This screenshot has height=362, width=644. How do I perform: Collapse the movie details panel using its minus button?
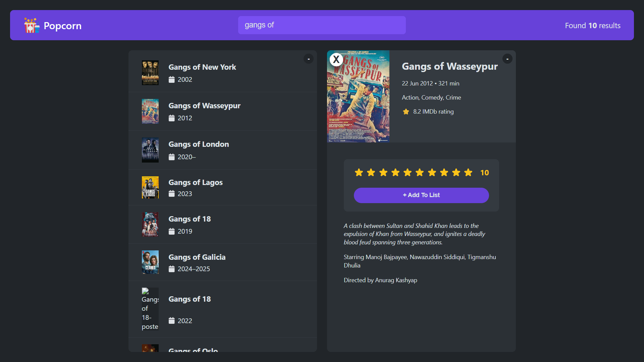click(507, 59)
